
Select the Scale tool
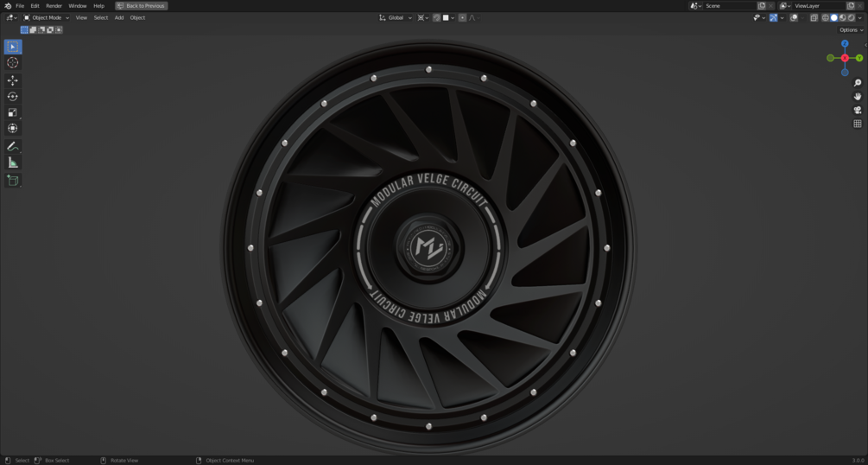tap(13, 112)
